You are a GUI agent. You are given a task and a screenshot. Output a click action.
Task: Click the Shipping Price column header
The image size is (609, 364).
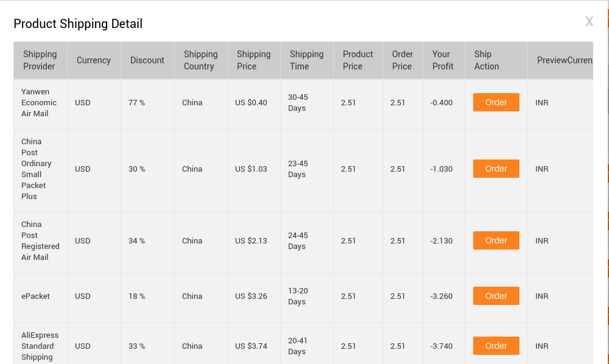[253, 60]
